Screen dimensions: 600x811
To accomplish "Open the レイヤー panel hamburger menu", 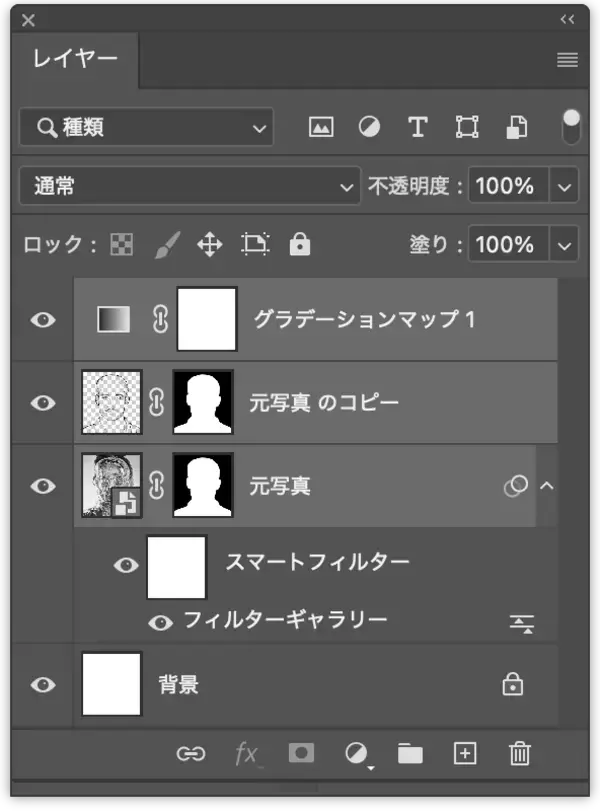I will tap(567, 60).
